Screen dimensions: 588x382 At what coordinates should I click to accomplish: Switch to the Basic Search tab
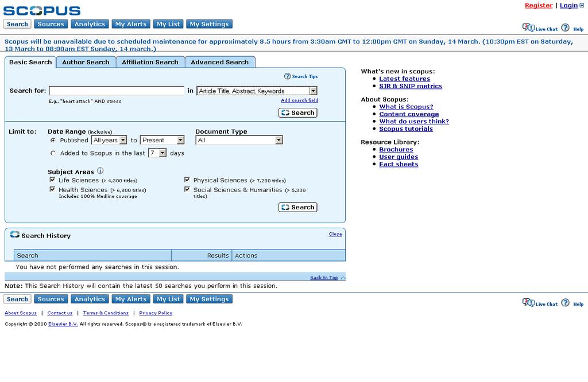coord(30,62)
